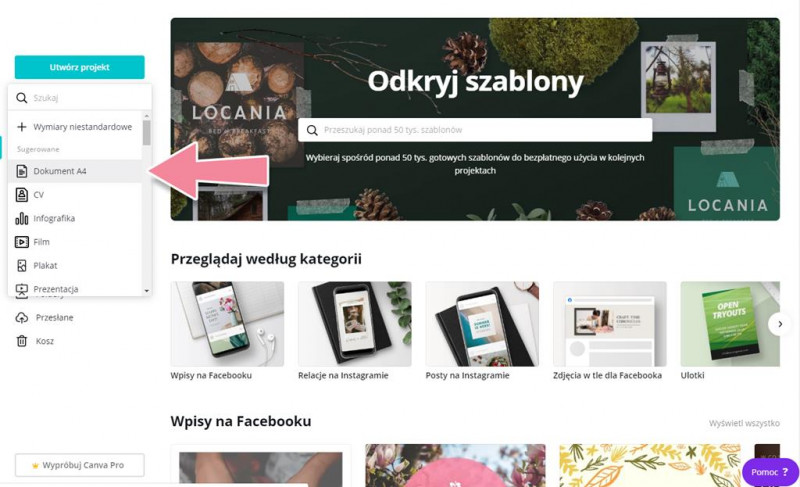The height and width of the screenshot is (487, 800).
Task: Open Relacje na Instagramie category thumbnail
Action: tap(355, 324)
